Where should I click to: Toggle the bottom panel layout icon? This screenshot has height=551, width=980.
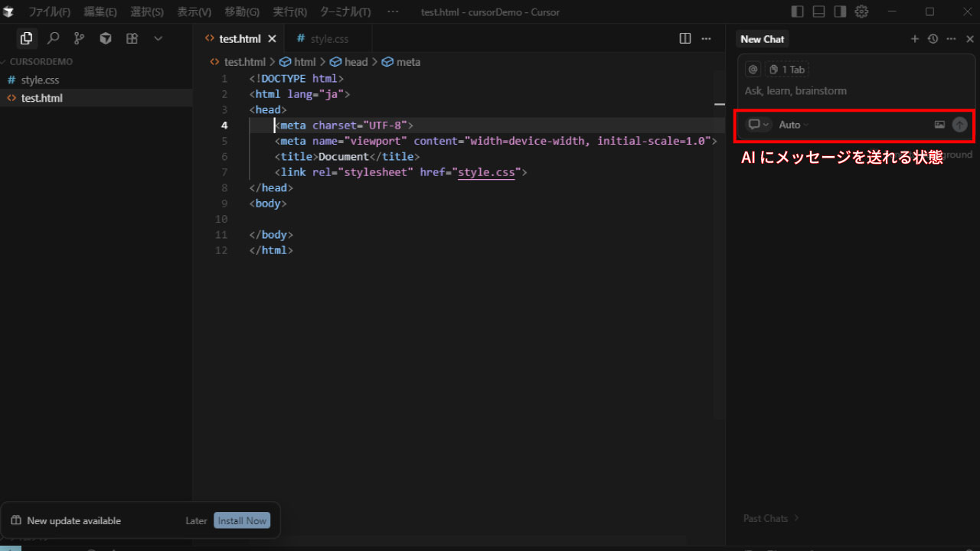point(818,11)
